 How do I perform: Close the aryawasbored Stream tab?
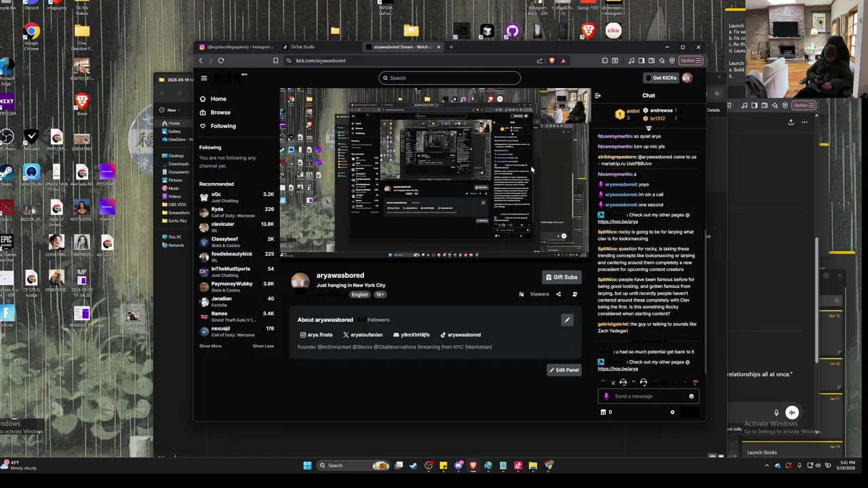point(438,47)
